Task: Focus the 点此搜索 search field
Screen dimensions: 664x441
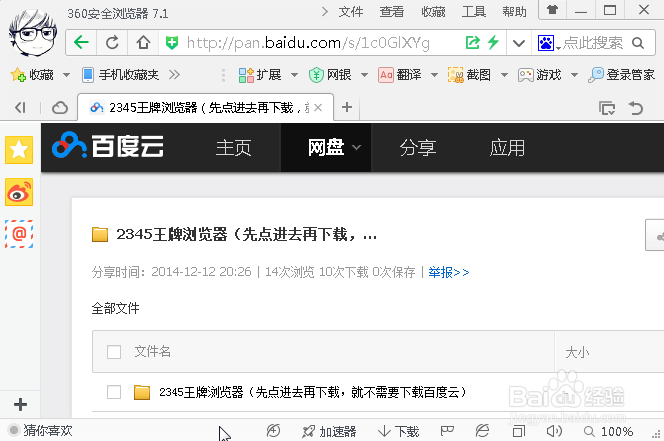Action: tap(593, 43)
